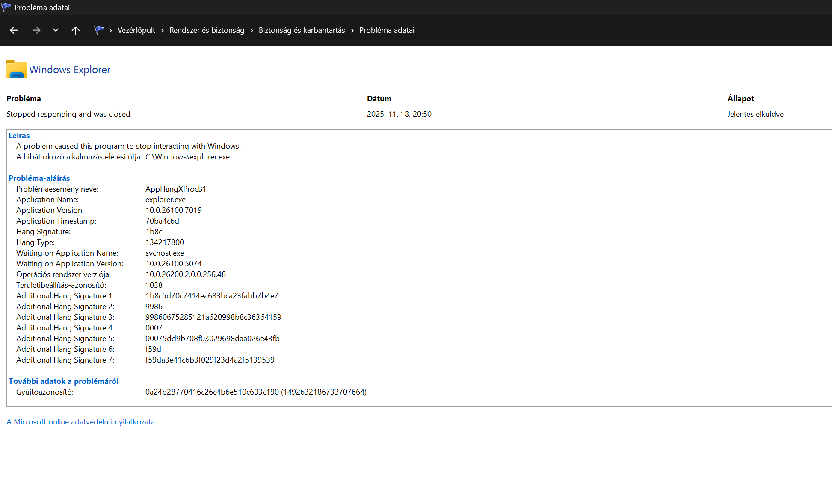Click the Back arrow button
832x504 pixels.
coord(14,30)
